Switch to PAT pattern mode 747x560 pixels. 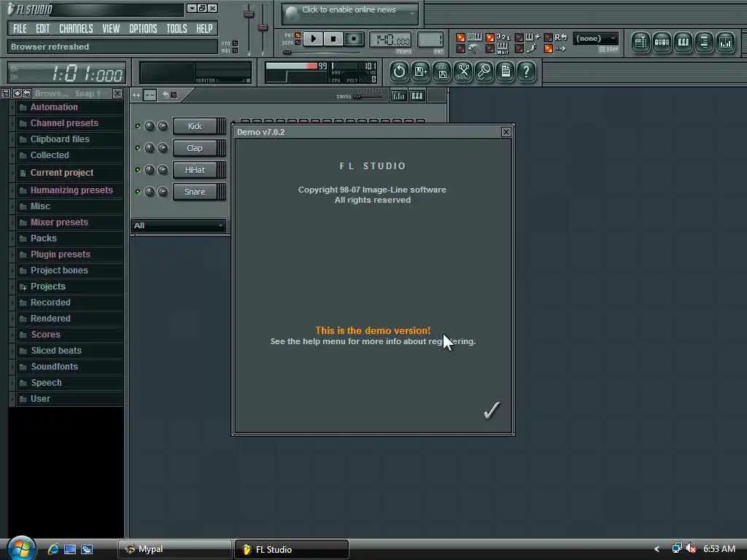[x=298, y=35]
